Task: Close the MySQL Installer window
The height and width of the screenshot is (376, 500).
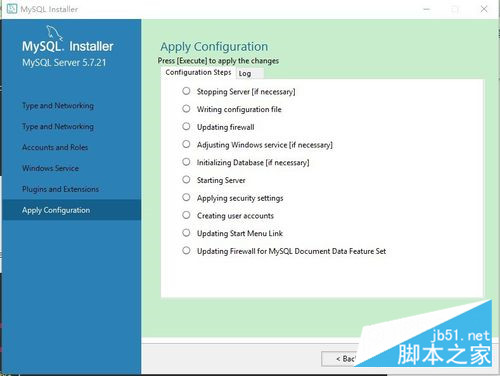Action: [x=484, y=9]
